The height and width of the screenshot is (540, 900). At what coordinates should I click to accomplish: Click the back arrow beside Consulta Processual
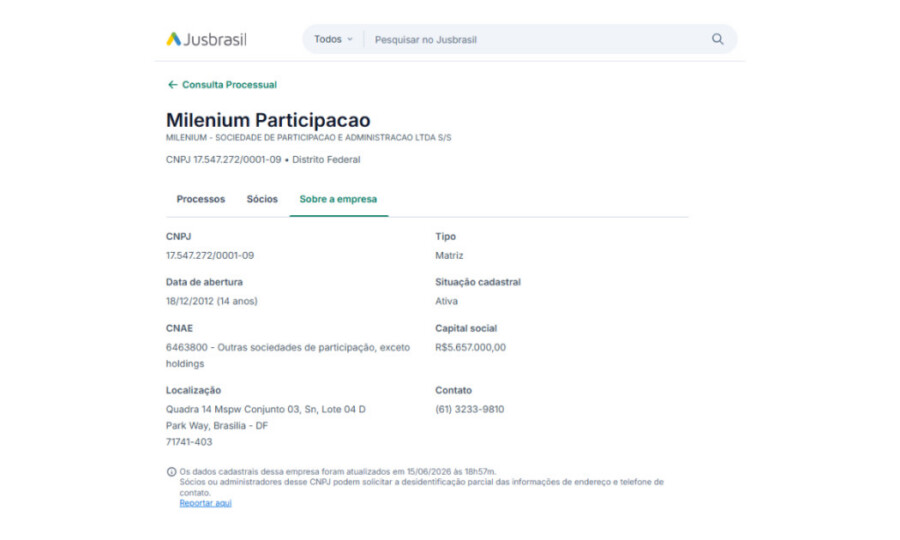(172, 85)
